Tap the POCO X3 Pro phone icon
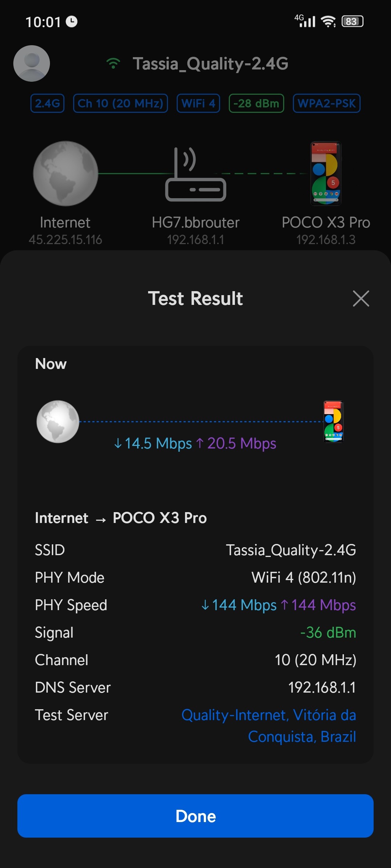This screenshot has height=868, width=391. [326, 174]
